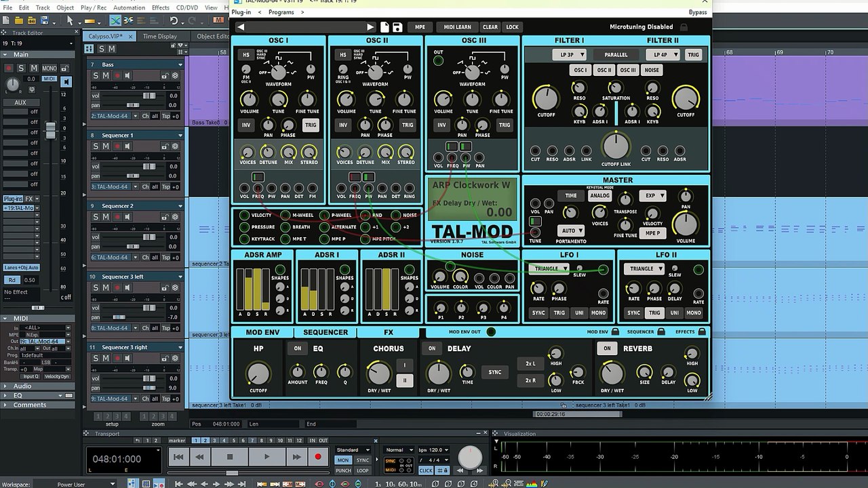Toggle the EQ ON switch
Viewport: 868px width, 488px height.
(x=297, y=348)
